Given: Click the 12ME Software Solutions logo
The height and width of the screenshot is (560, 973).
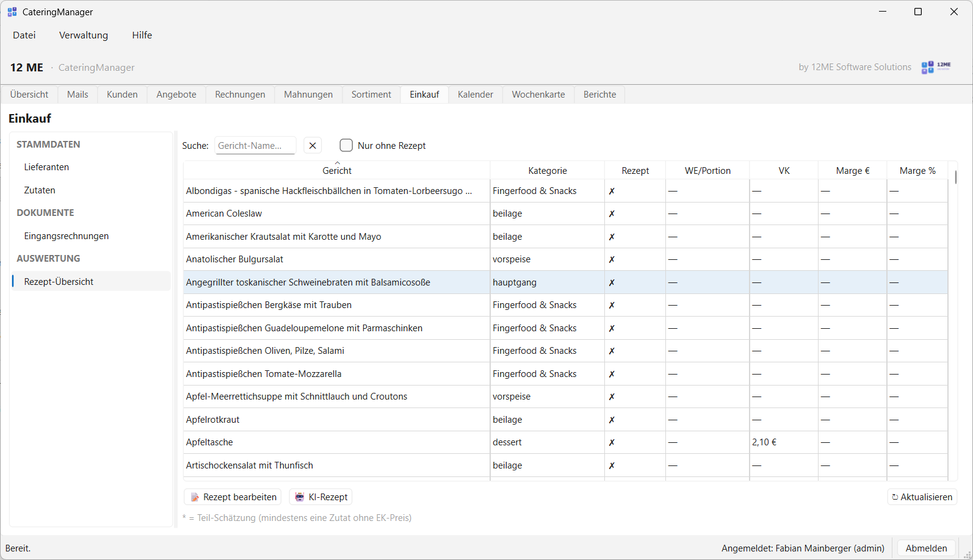Looking at the screenshot, I should pyautogui.click(x=936, y=67).
